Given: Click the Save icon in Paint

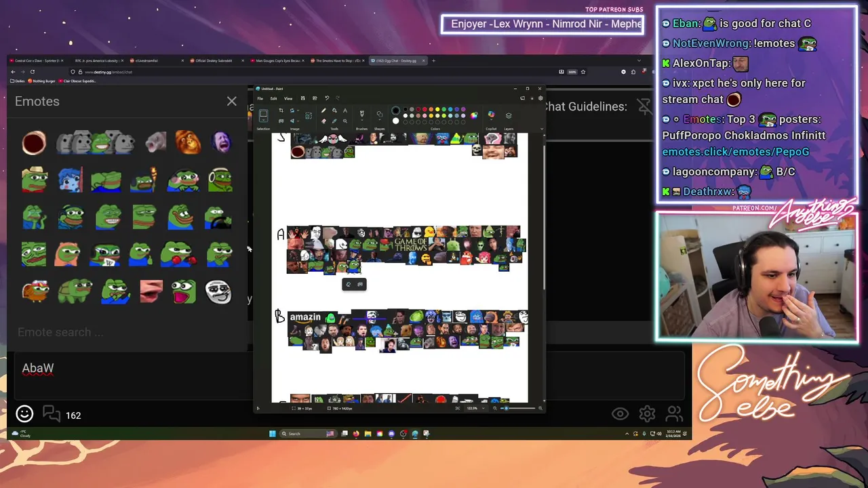Looking at the screenshot, I should [302, 98].
